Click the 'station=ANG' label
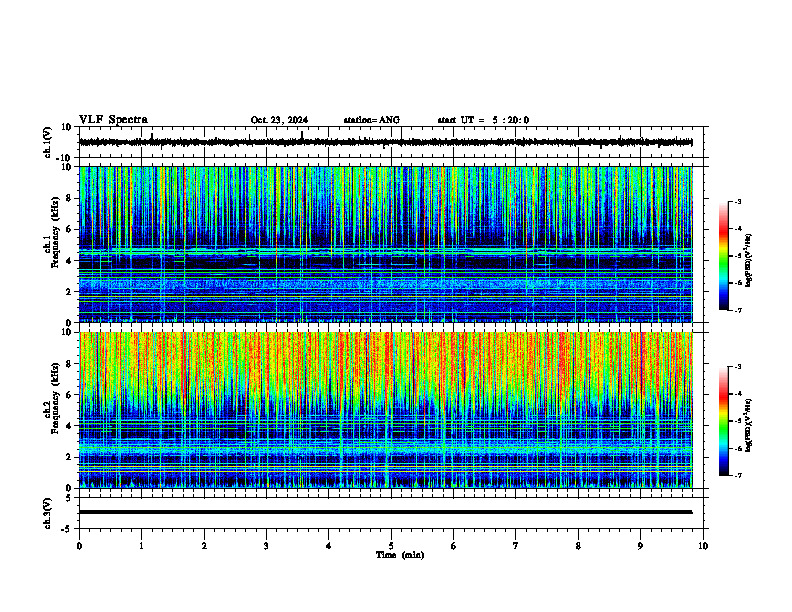This screenshot has height=612, width=792. (372, 120)
